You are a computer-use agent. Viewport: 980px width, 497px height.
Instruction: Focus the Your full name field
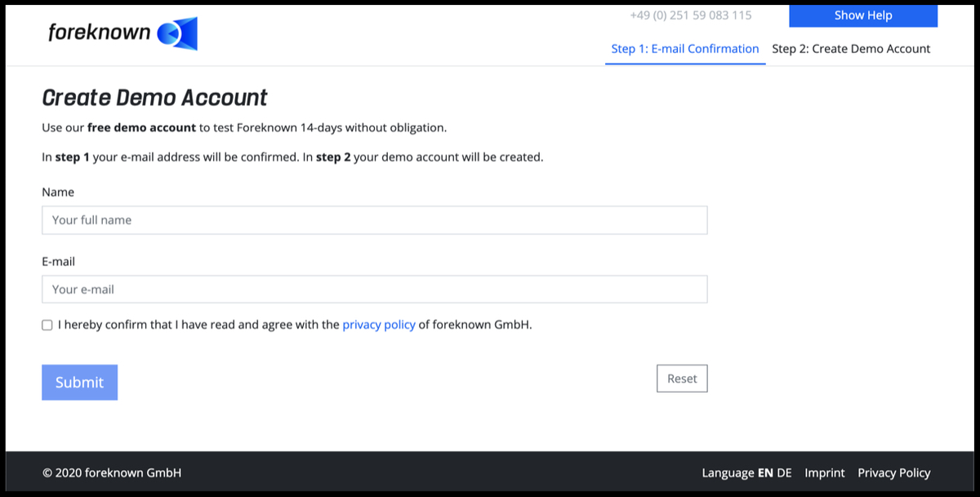coord(375,220)
